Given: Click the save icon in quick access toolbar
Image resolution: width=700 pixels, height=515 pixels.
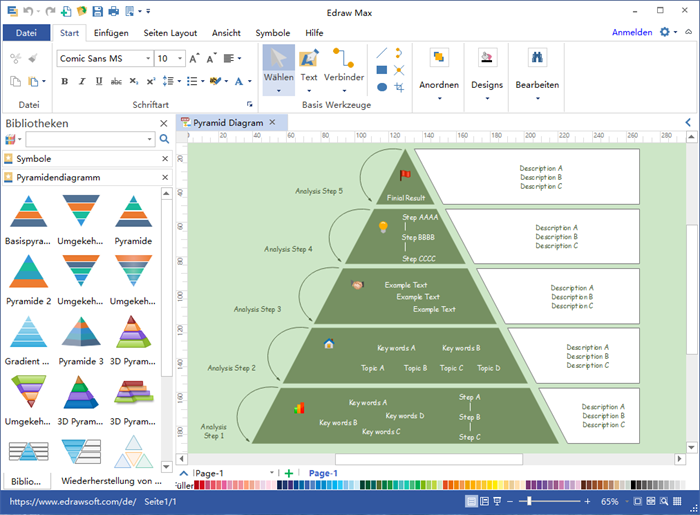Looking at the screenshot, I should tap(97, 11).
